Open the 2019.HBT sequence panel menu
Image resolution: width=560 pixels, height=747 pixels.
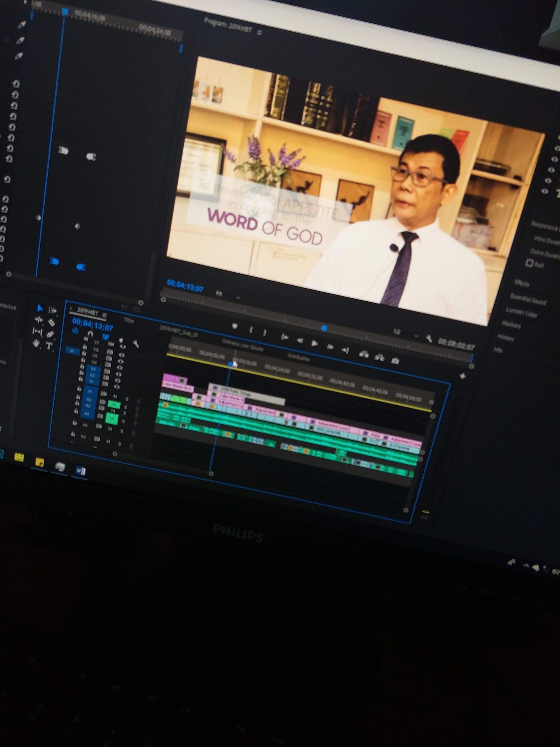pyautogui.click(x=105, y=316)
